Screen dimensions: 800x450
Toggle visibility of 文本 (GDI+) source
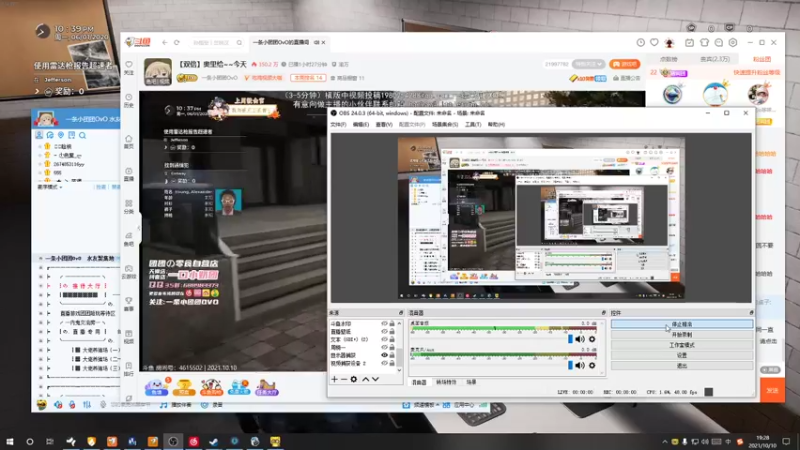384,339
